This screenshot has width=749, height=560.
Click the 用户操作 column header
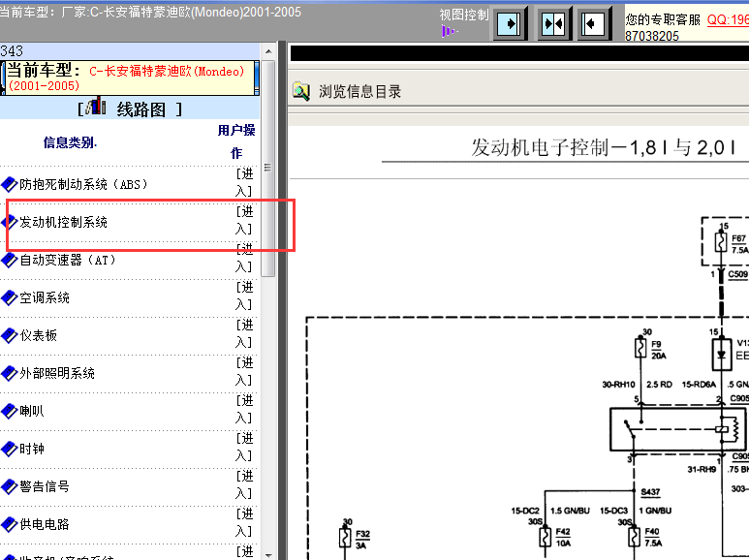(236, 141)
